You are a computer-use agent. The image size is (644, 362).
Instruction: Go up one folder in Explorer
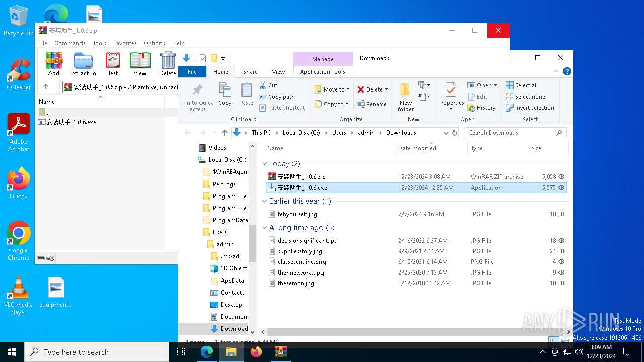[224, 133]
